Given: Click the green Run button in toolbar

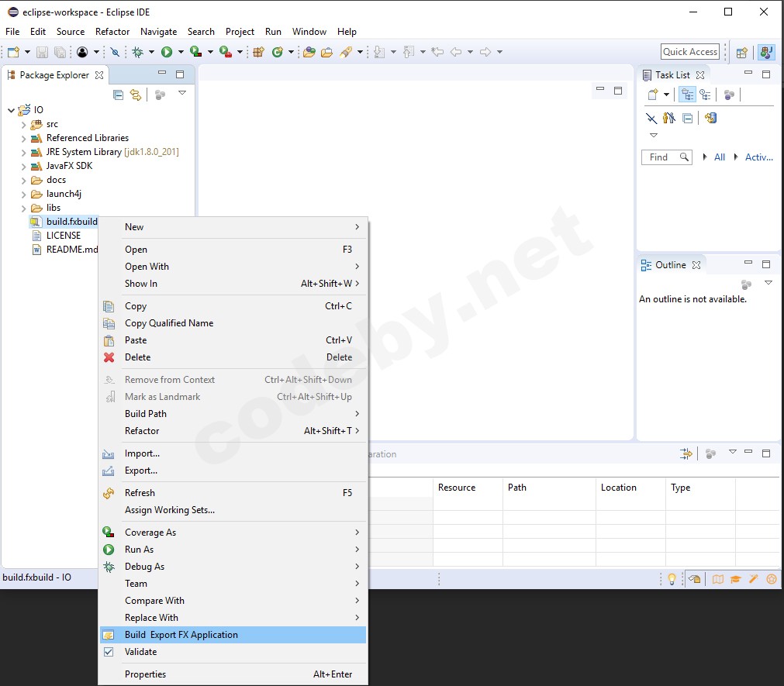Looking at the screenshot, I should 167,52.
